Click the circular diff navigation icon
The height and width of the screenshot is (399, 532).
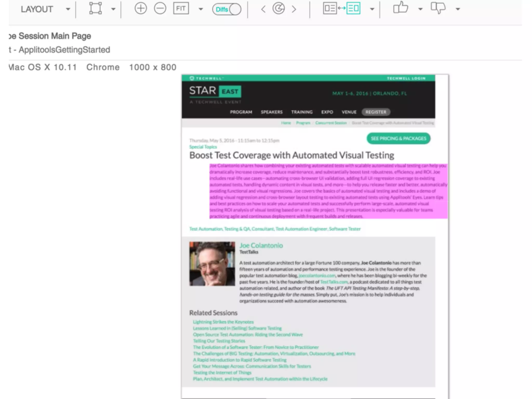pyautogui.click(x=278, y=9)
